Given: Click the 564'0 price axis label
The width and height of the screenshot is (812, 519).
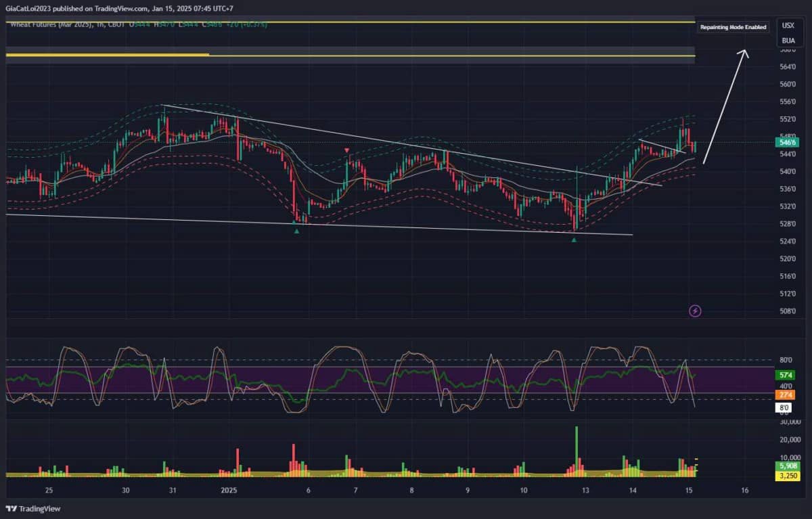Looking at the screenshot, I should click(x=788, y=66).
